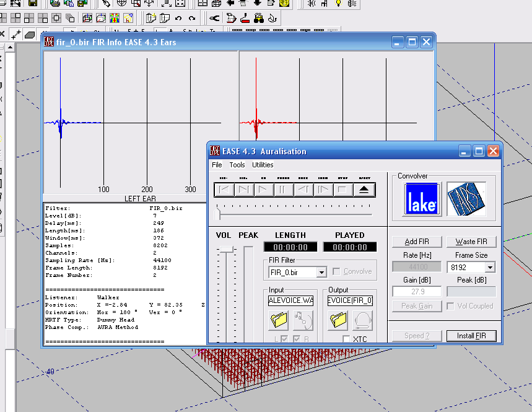Click the downward black arrow toolbar icon

(258, 3)
